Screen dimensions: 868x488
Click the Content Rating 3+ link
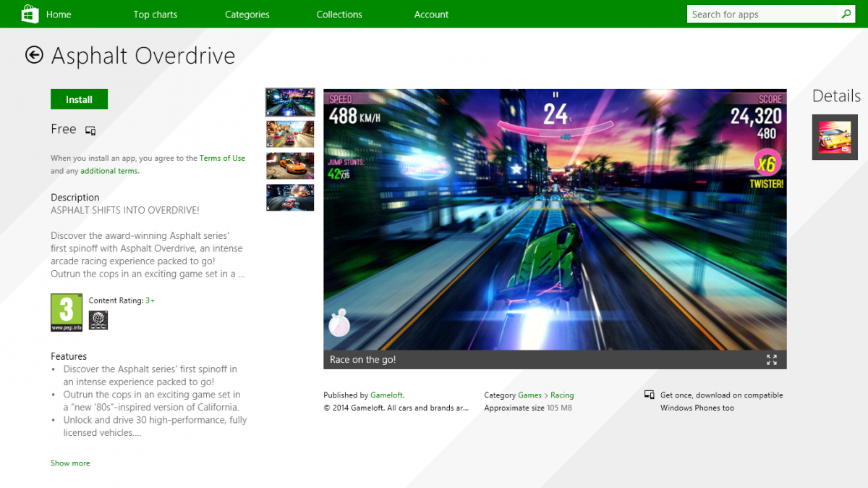150,300
